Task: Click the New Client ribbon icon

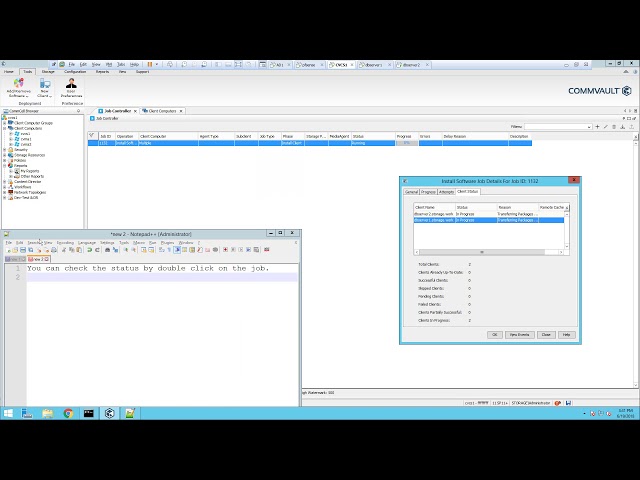Action: coord(44,87)
